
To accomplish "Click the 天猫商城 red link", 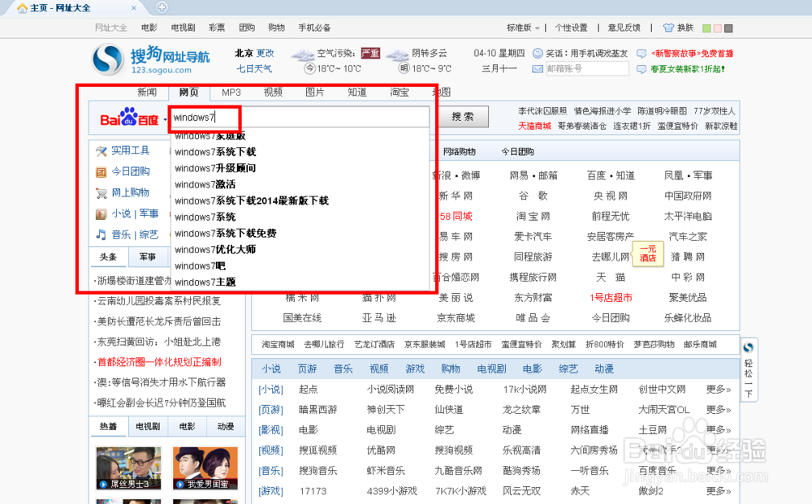I will point(534,126).
